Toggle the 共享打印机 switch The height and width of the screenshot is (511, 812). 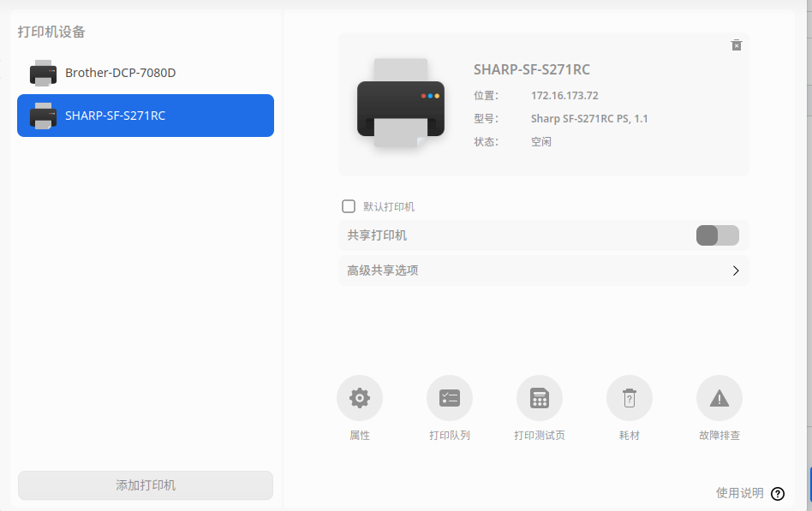click(x=717, y=235)
